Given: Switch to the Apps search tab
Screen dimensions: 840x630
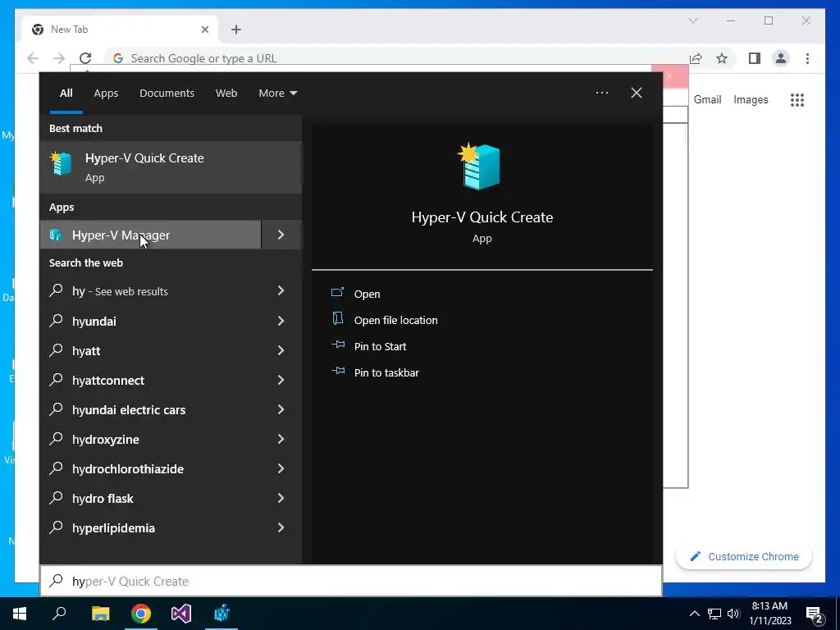Looking at the screenshot, I should (x=106, y=94).
